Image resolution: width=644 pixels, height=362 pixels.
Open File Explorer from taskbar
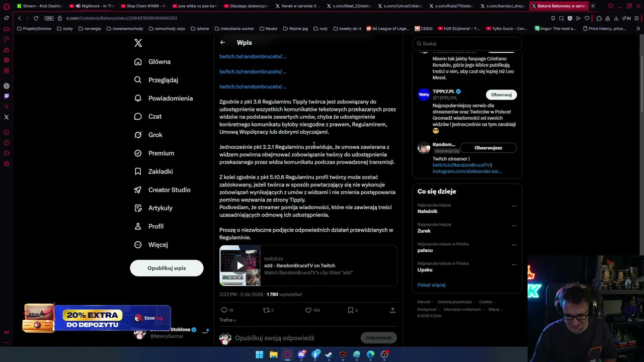tap(273, 354)
